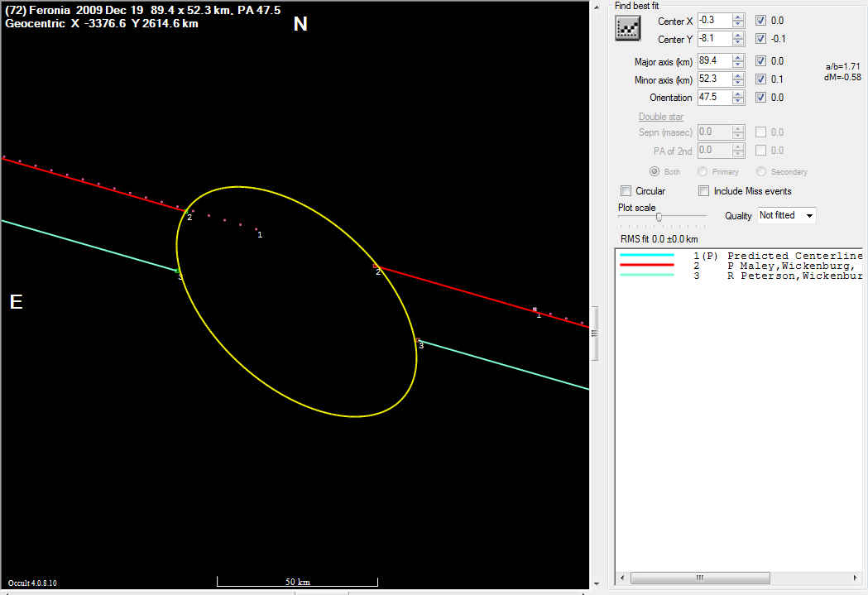Click the 50 km scale bar label

[298, 582]
